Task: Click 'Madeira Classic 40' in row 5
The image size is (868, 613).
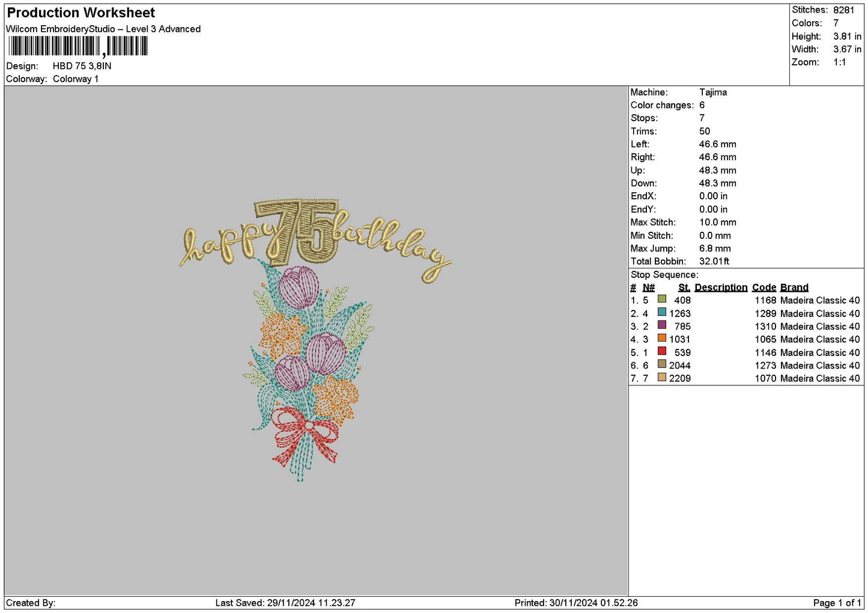Action: pyautogui.click(x=820, y=352)
